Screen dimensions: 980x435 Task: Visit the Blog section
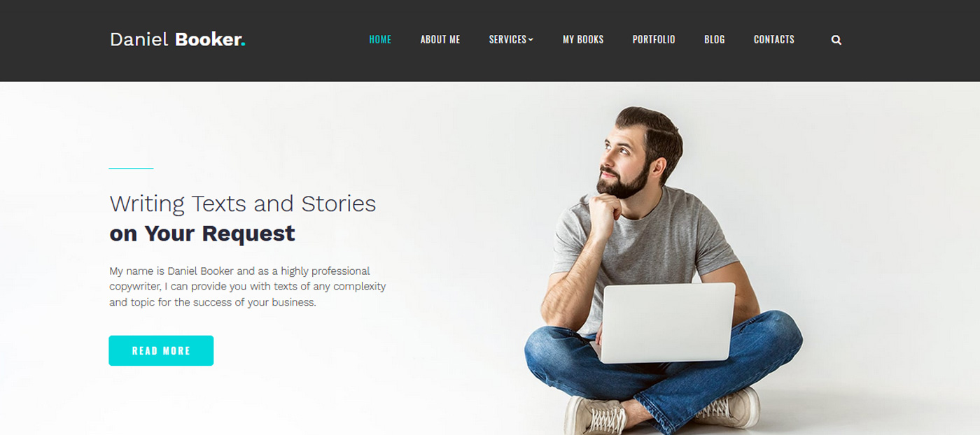pyautogui.click(x=715, y=40)
